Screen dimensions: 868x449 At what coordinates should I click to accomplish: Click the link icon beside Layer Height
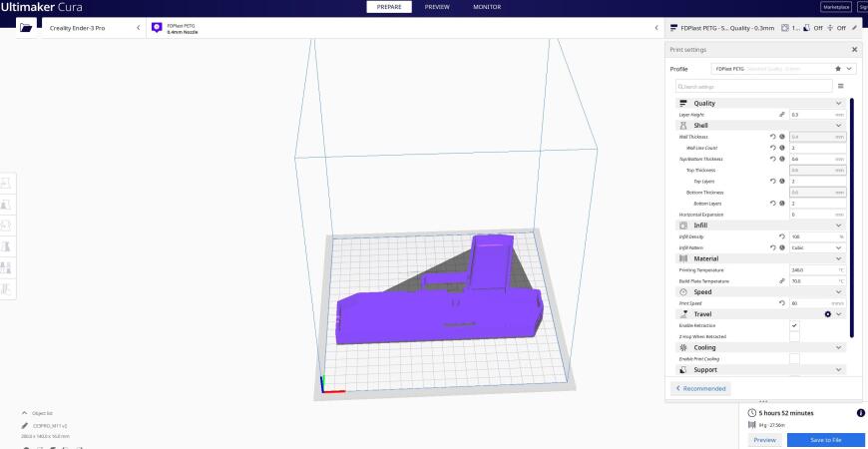point(781,115)
